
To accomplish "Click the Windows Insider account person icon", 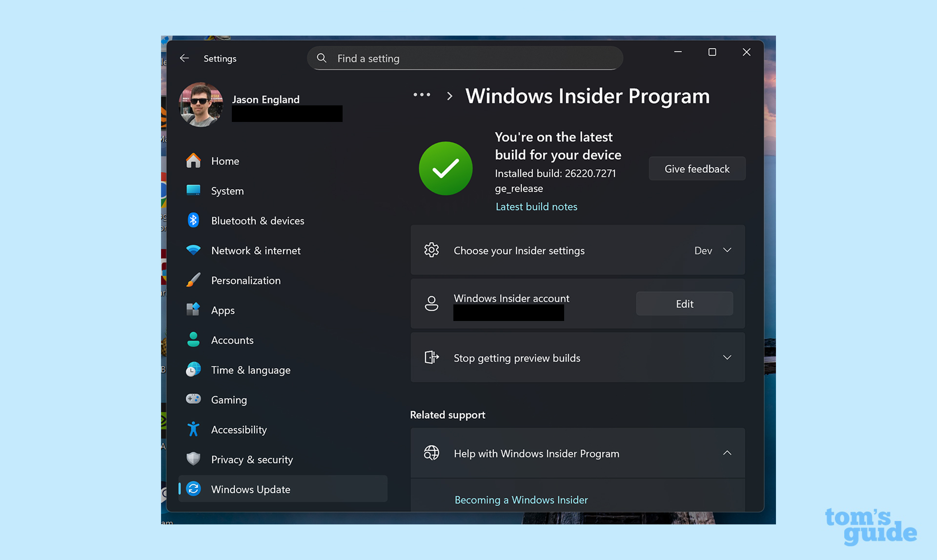I will point(431,303).
